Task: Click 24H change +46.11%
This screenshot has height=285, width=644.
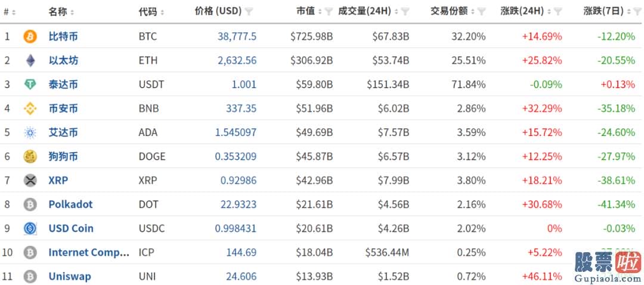Action: point(542,277)
